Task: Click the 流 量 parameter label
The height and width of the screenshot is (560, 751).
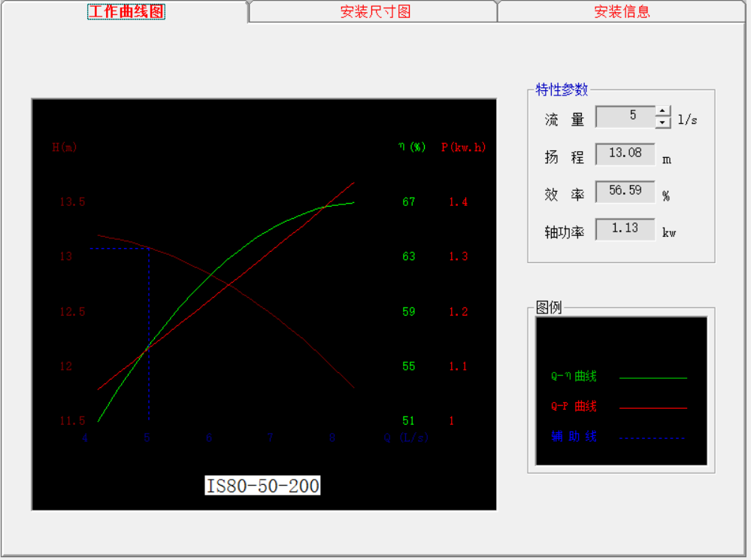Action: (x=565, y=120)
